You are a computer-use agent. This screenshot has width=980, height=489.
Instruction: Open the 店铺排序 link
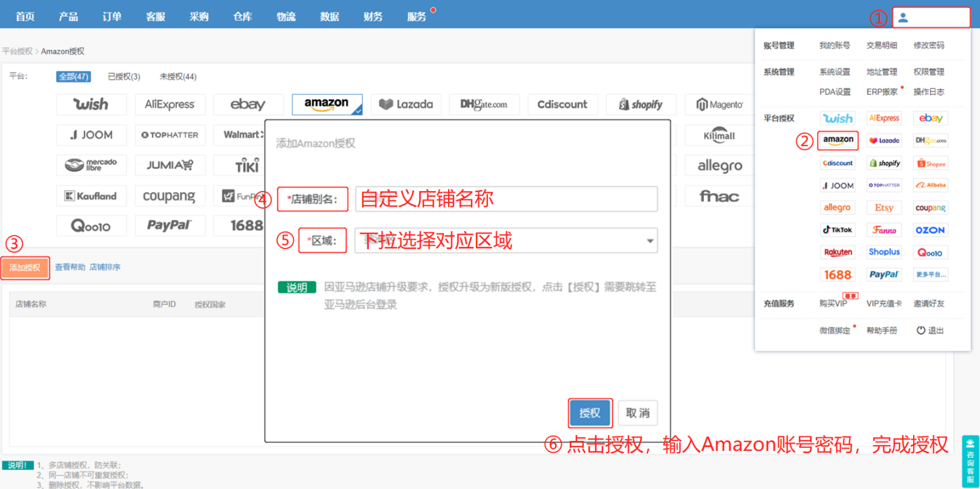105,267
